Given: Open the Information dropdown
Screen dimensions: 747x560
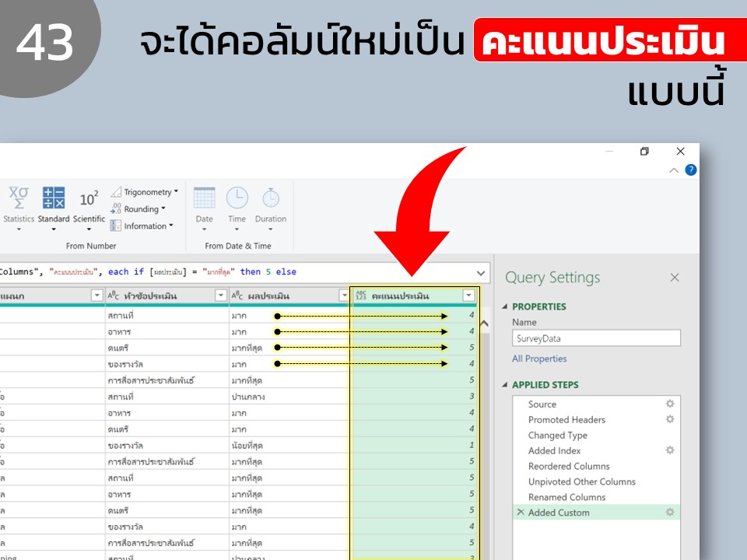Looking at the screenshot, I should tap(142, 226).
